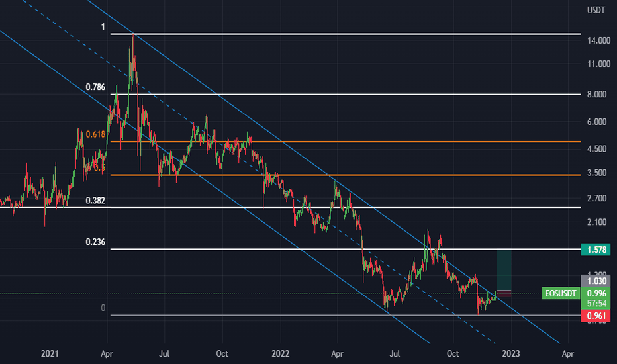
Task: Click the 2021 time axis label
Action: pyautogui.click(x=50, y=353)
